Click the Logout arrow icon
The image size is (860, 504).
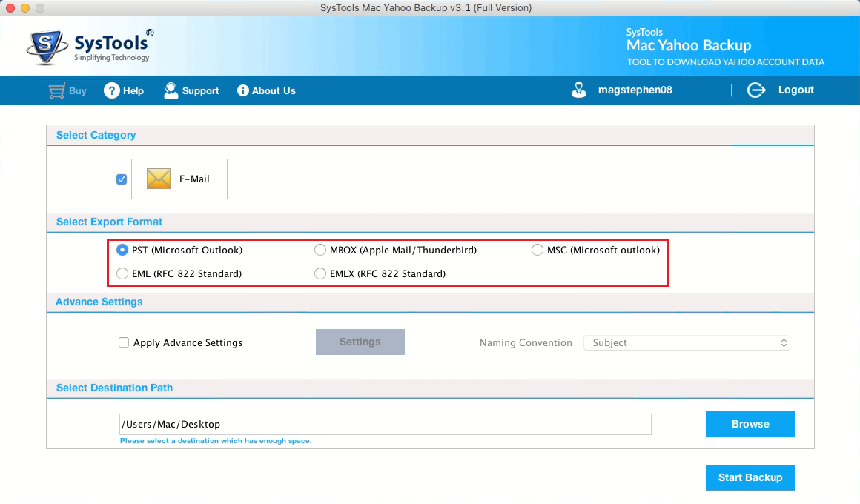(x=756, y=90)
